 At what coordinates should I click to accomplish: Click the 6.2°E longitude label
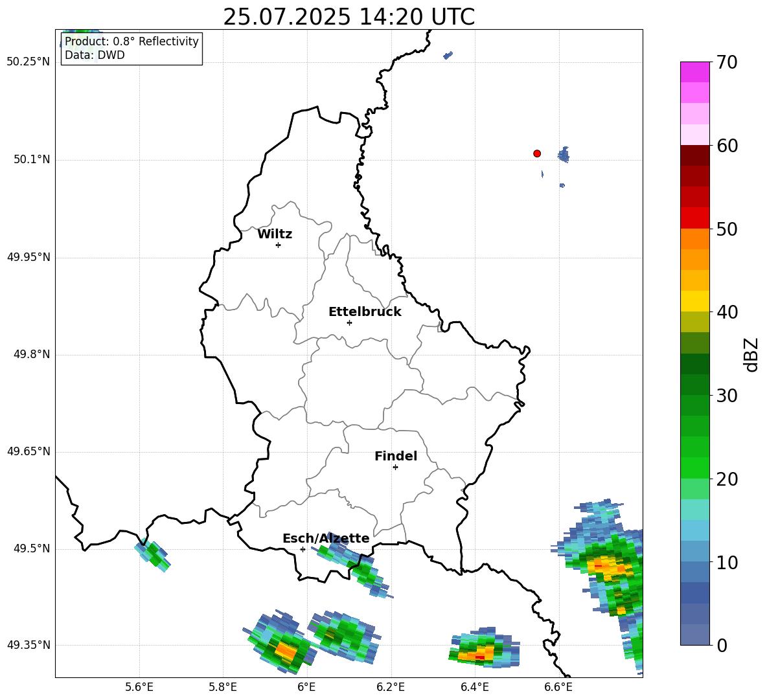pos(391,687)
